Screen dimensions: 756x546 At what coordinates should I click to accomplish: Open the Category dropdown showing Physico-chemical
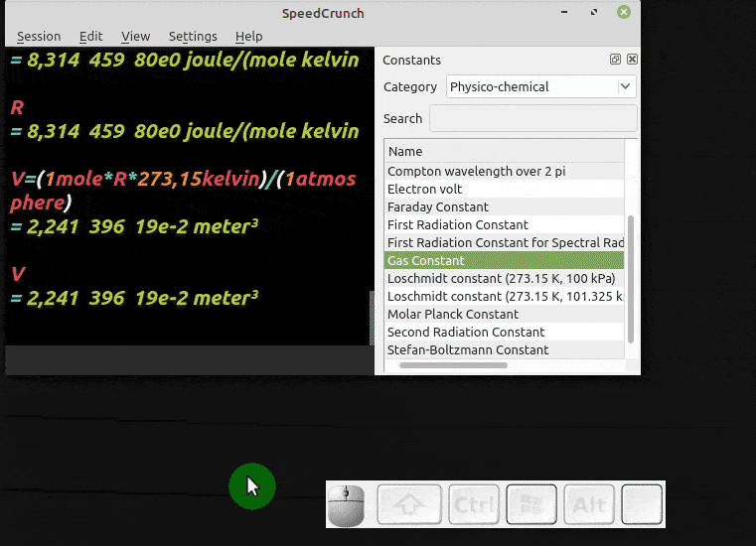coord(541,86)
